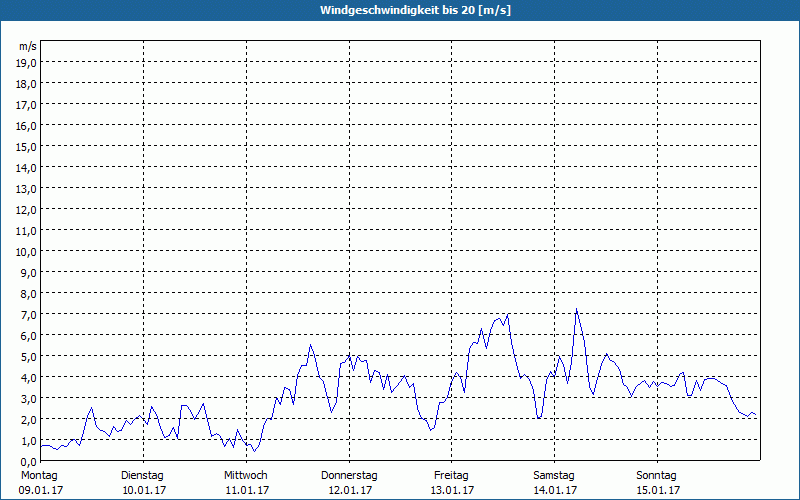Image resolution: width=800 pixels, height=500 pixels.
Task: Click the 'Sonntag' day label
Action: [657, 475]
